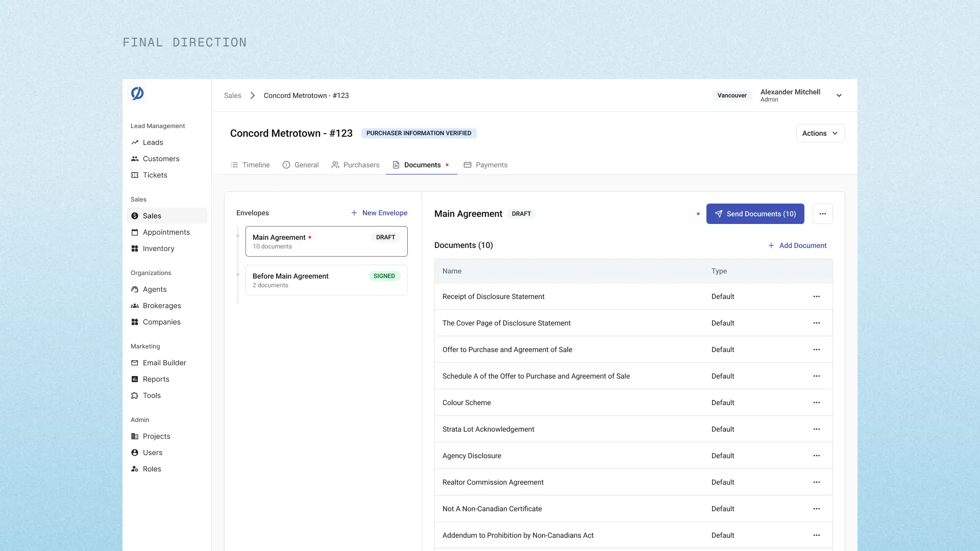Go to Tickets in sidebar
The image size is (980, 551).
[x=155, y=175]
